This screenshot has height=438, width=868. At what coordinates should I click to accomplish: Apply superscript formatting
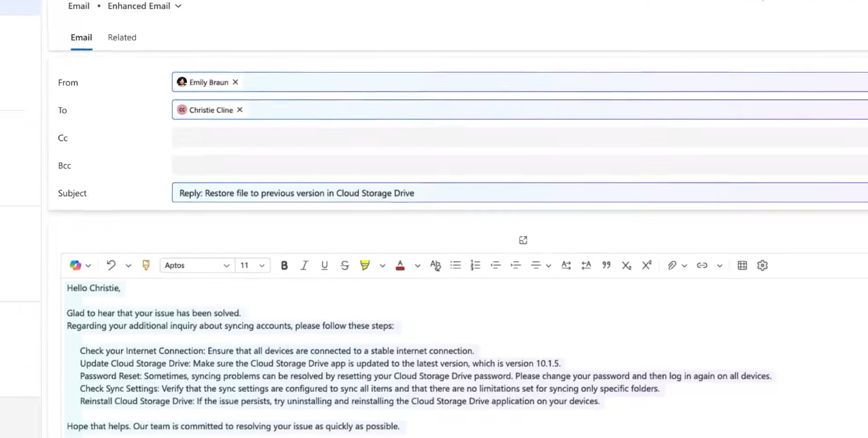coord(646,265)
